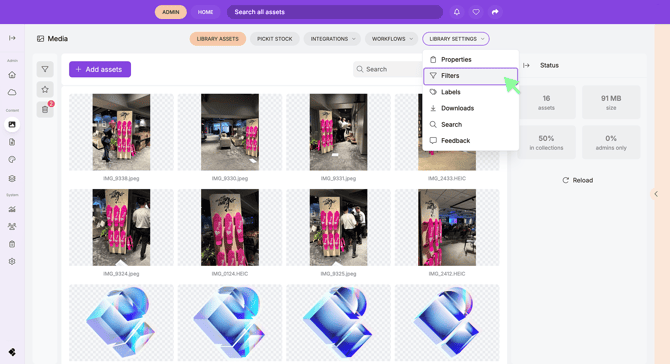Open the Admin home icon in sidebar
The image size is (670, 364).
pyautogui.click(x=12, y=75)
